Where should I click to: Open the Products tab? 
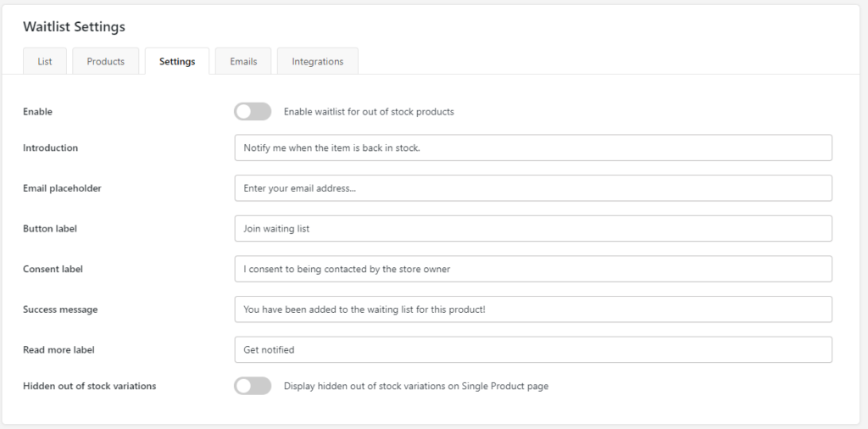(x=106, y=61)
